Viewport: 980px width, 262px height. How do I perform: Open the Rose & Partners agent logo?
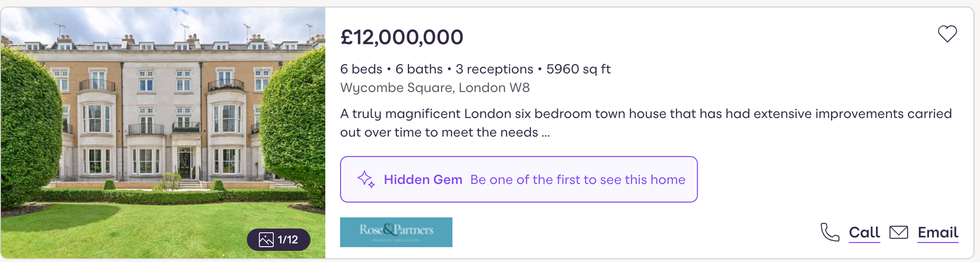pyautogui.click(x=396, y=232)
